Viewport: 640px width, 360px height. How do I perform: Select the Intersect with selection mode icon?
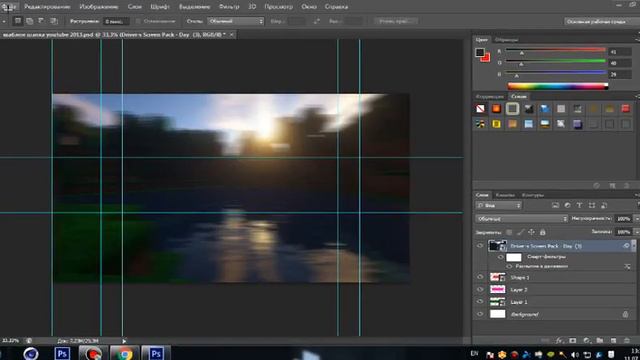click(x=53, y=21)
